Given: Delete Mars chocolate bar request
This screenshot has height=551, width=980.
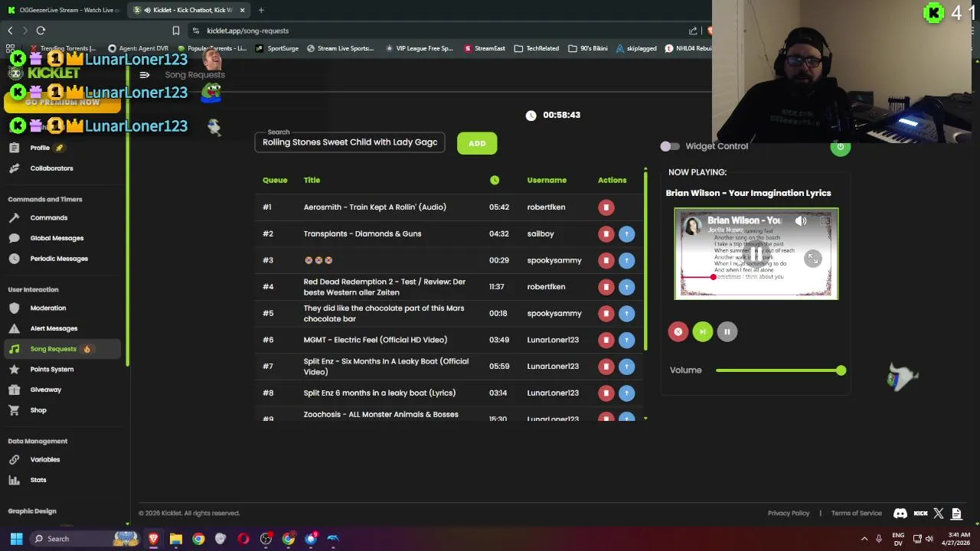Looking at the screenshot, I should click(x=606, y=313).
